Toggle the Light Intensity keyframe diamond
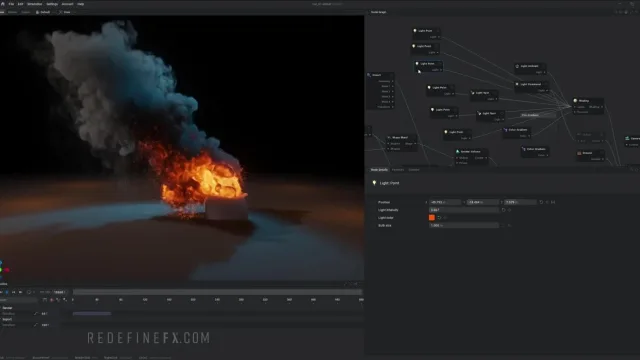 click(509, 210)
